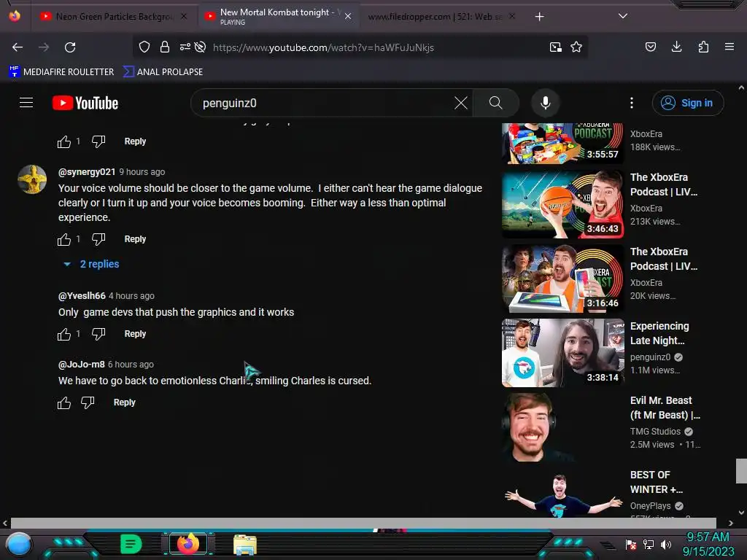Like the @Yveslh66 comment
This screenshot has height=560, width=747.
pos(64,334)
